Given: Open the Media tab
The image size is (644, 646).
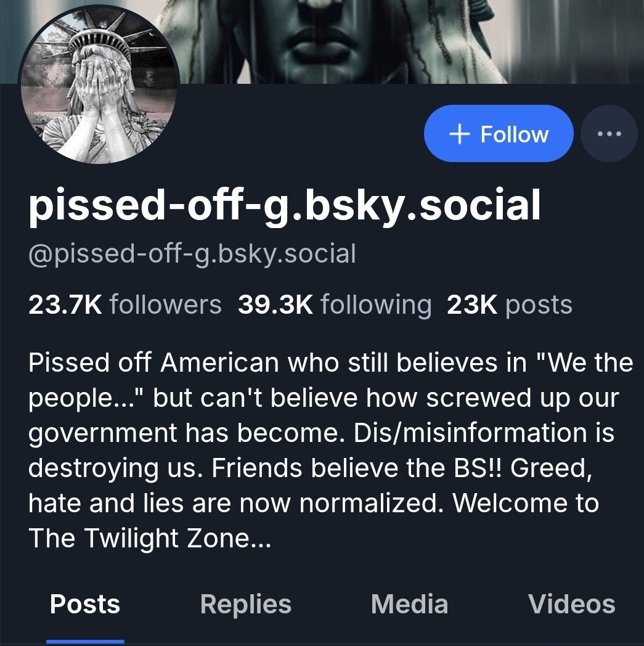Looking at the screenshot, I should pos(409,604).
